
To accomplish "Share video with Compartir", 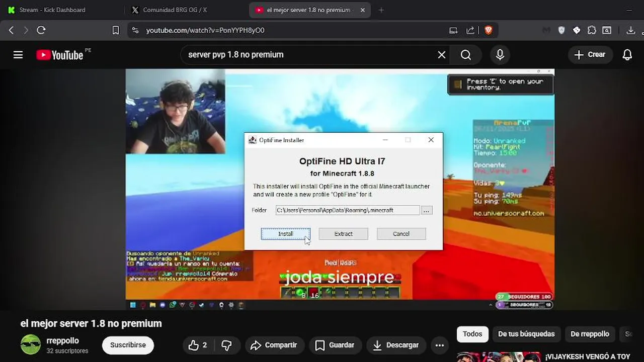I will [274, 345].
